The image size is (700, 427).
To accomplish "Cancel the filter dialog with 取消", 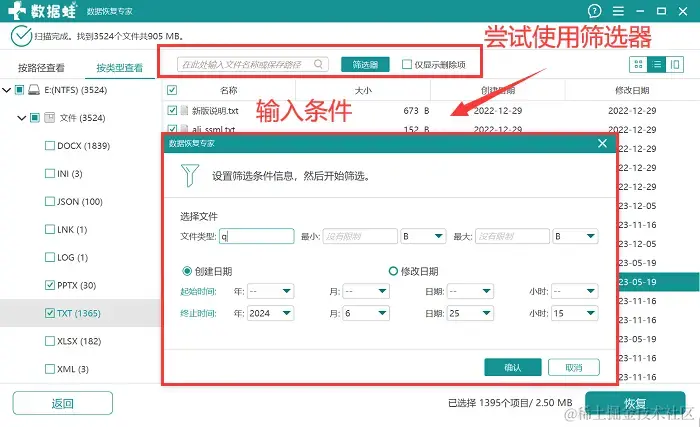I will point(574,367).
